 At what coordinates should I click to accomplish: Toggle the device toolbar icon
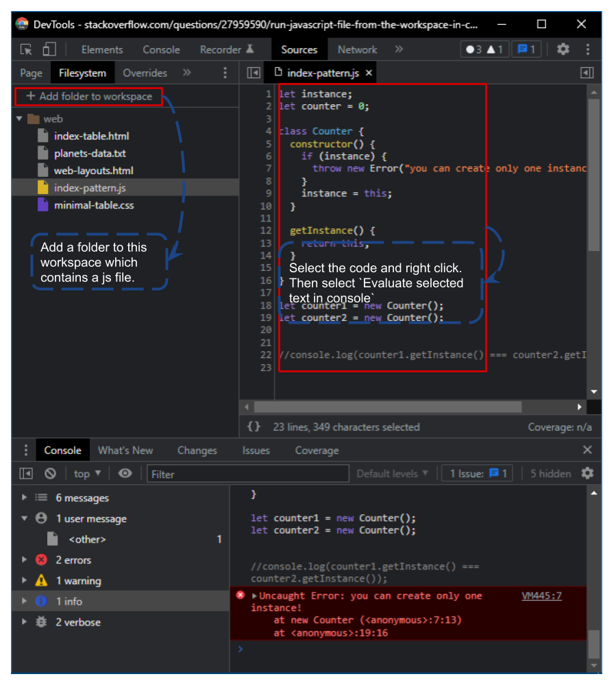point(49,49)
